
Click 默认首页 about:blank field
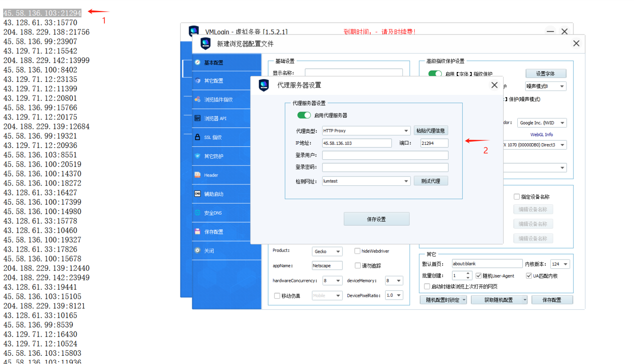point(487,264)
